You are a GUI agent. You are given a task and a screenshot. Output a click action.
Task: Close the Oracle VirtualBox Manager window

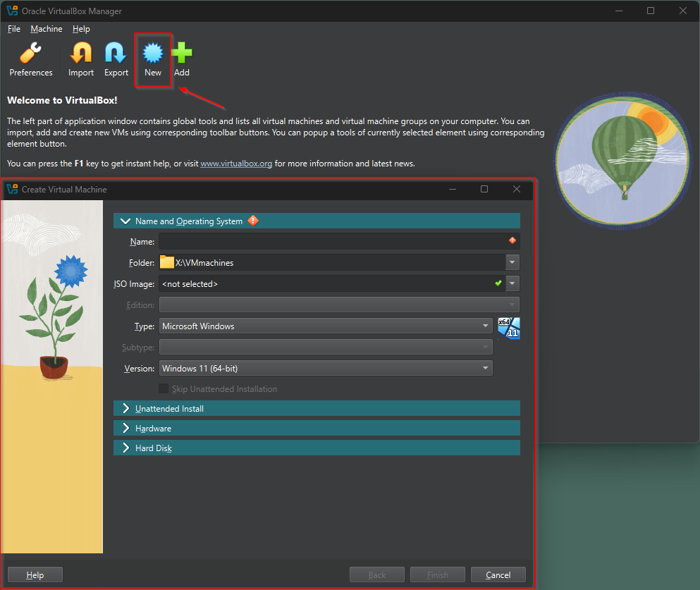pos(683,11)
